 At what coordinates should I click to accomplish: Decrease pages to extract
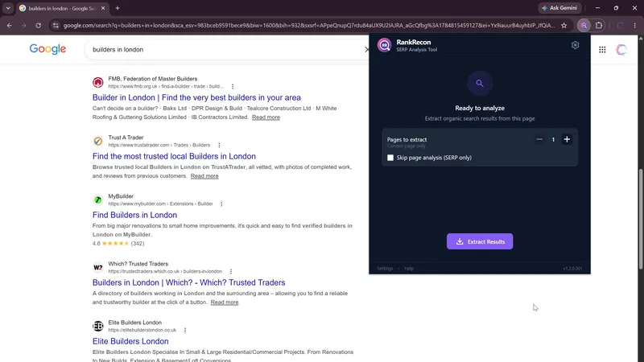(539, 139)
